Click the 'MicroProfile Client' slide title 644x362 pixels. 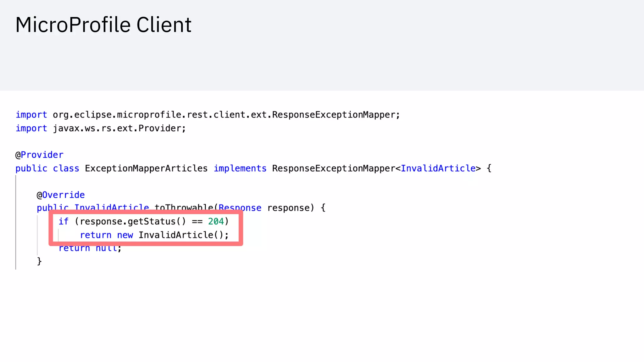point(103,25)
